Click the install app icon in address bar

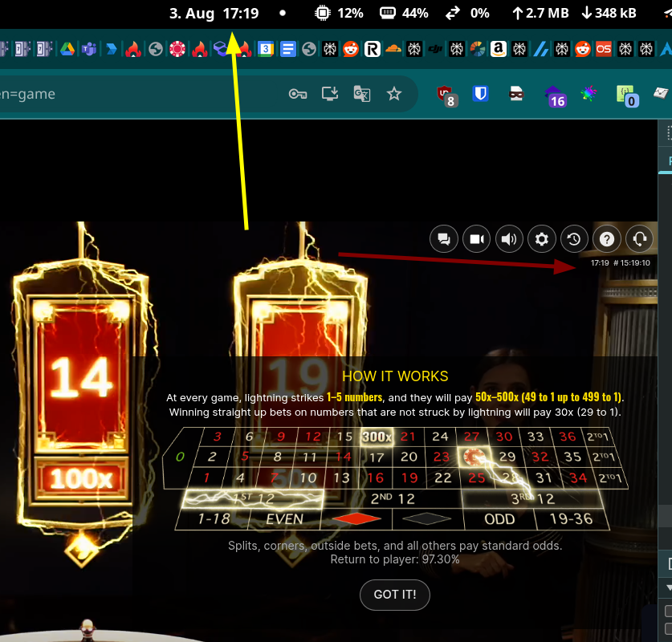329,94
